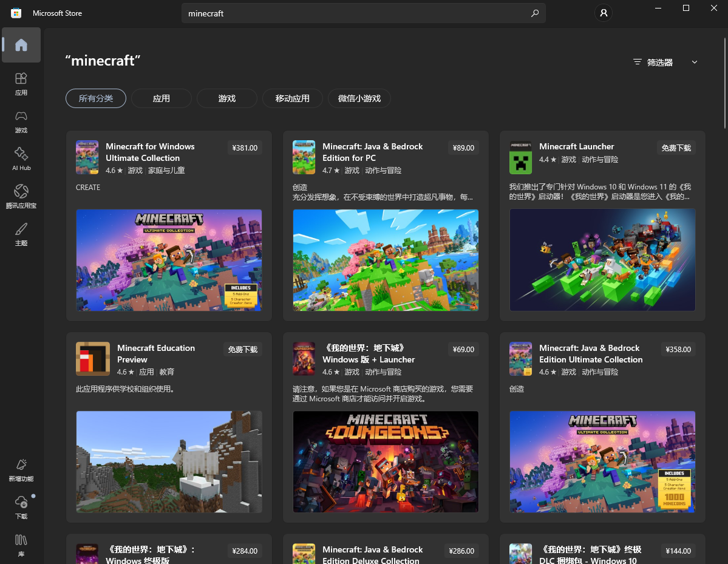Open the user account profile icon
The image size is (728, 564).
pyautogui.click(x=604, y=13)
